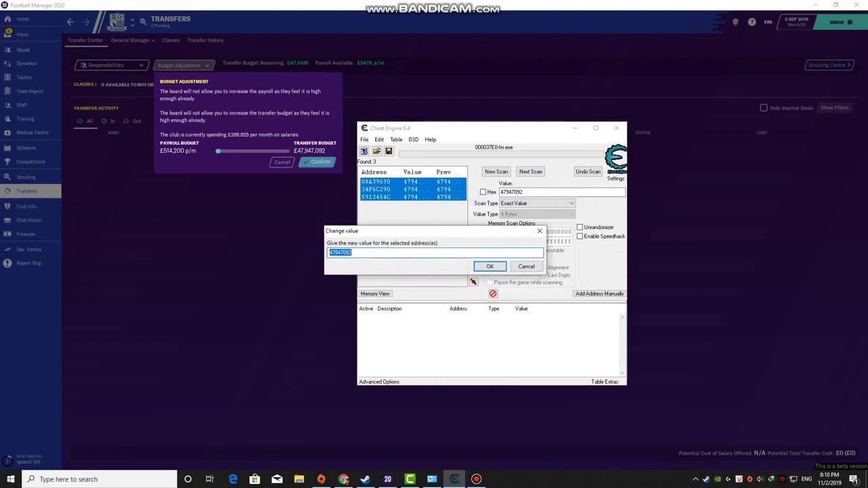Open Club Vision in the sidebar

pyautogui.click(x=28, y=220)
